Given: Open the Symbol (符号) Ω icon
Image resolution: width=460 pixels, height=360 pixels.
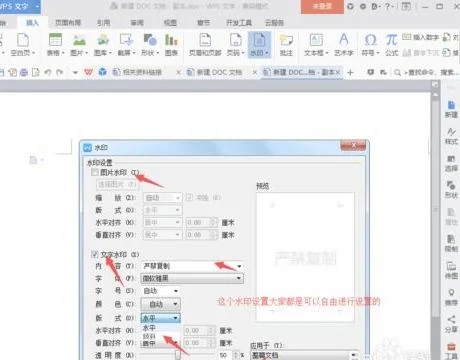Looking at the screenshot, I should (370, 45).
